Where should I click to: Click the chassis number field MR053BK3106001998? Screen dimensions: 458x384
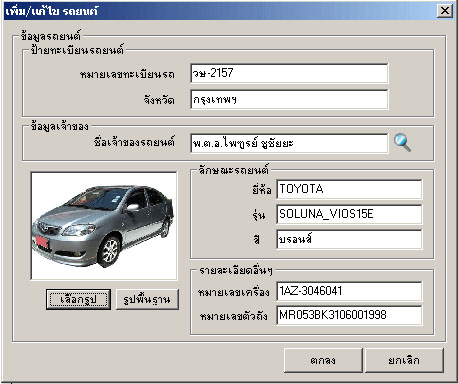[x=349, y=315]
